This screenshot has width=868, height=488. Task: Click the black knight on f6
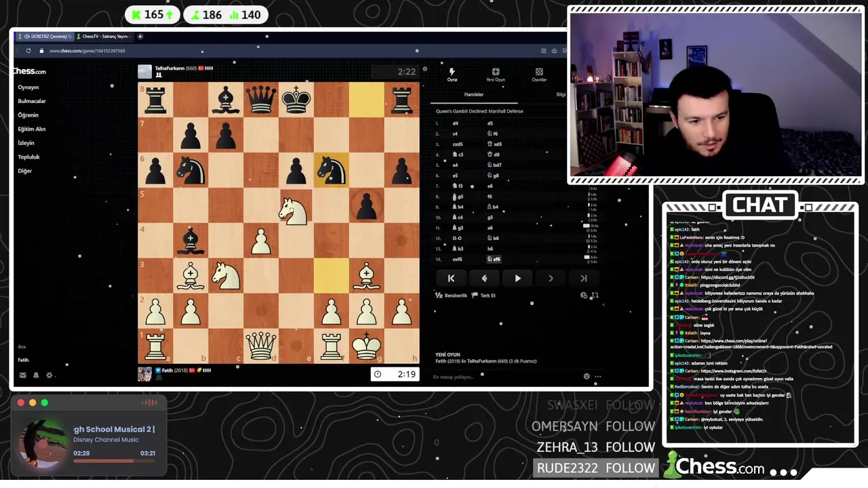point(331,170)
